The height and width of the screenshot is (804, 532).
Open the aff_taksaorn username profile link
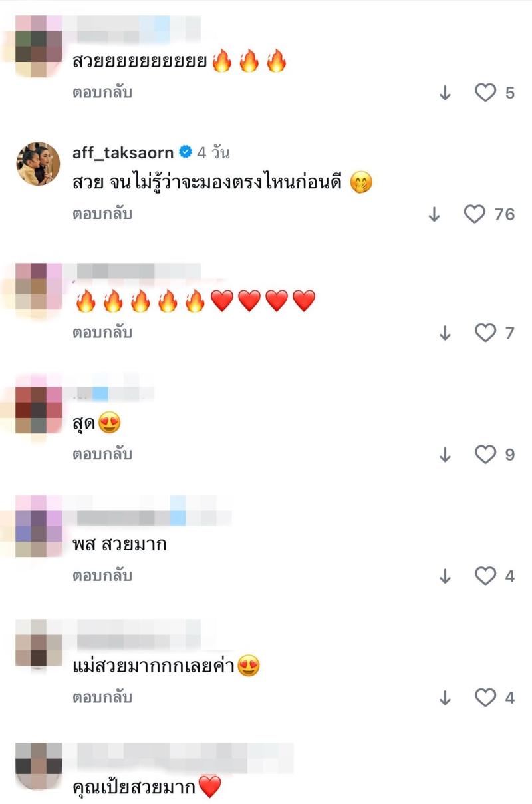click(x=123, y=152)
